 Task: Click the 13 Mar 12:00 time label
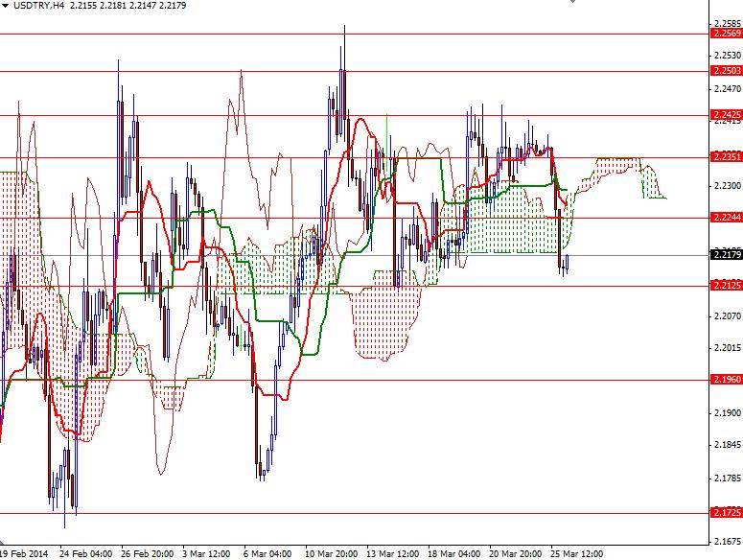coord(393,554)
